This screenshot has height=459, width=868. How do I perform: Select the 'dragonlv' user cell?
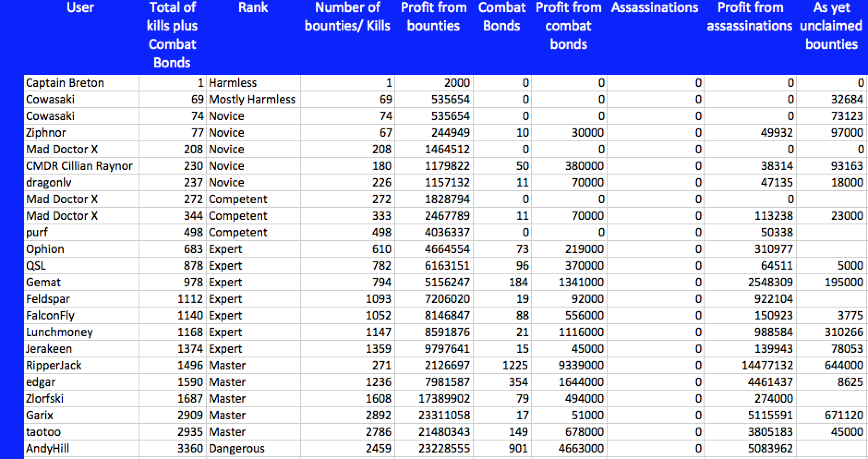point(81,182)
